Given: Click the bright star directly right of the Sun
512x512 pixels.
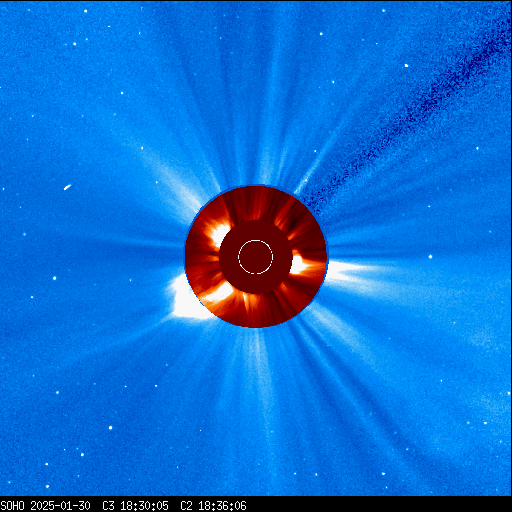Looking at the screenshot, I should point(430,257).
